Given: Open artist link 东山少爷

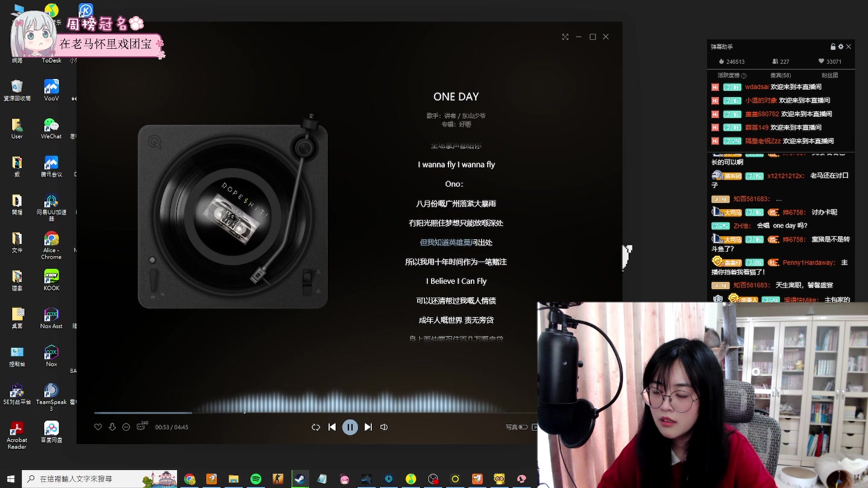Looking at the screenshot, I should point(474,116).
